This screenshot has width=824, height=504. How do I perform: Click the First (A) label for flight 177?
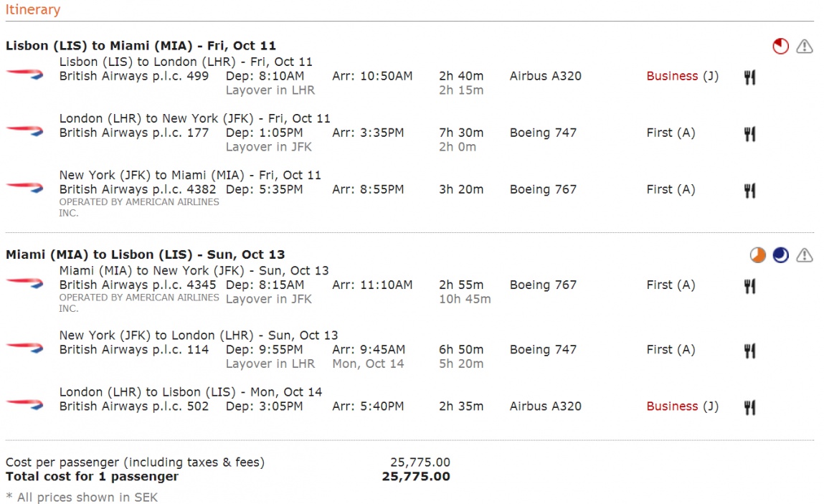(671, 133)
